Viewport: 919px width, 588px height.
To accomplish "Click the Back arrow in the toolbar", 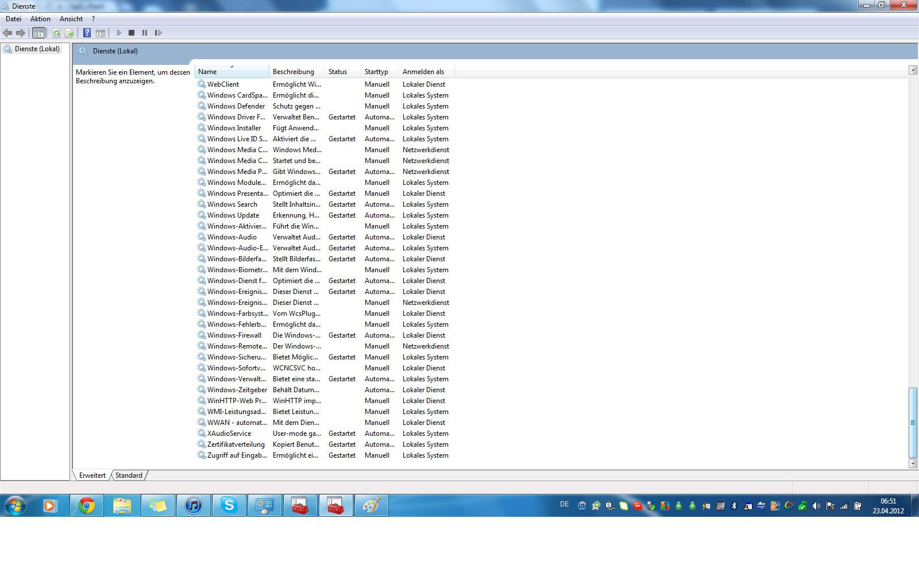I will pos(7,33).
